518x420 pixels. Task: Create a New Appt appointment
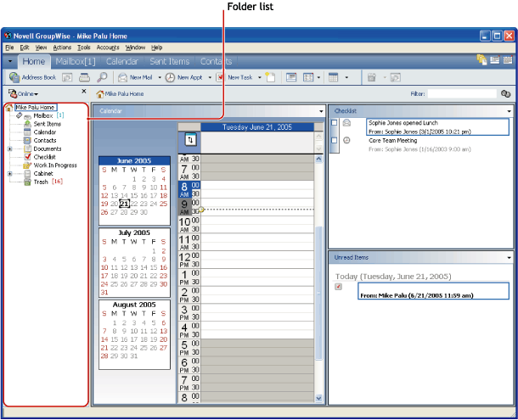point(183,77)
